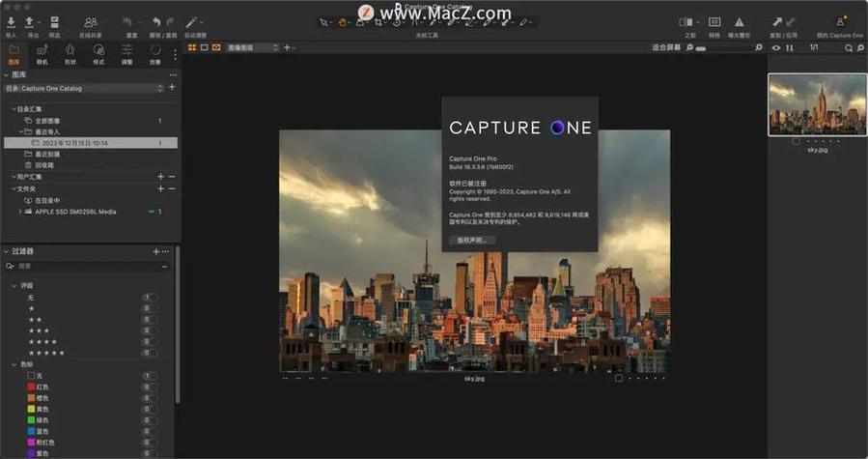
Task: Click the add layer plus button
Action: pos(287,47)
